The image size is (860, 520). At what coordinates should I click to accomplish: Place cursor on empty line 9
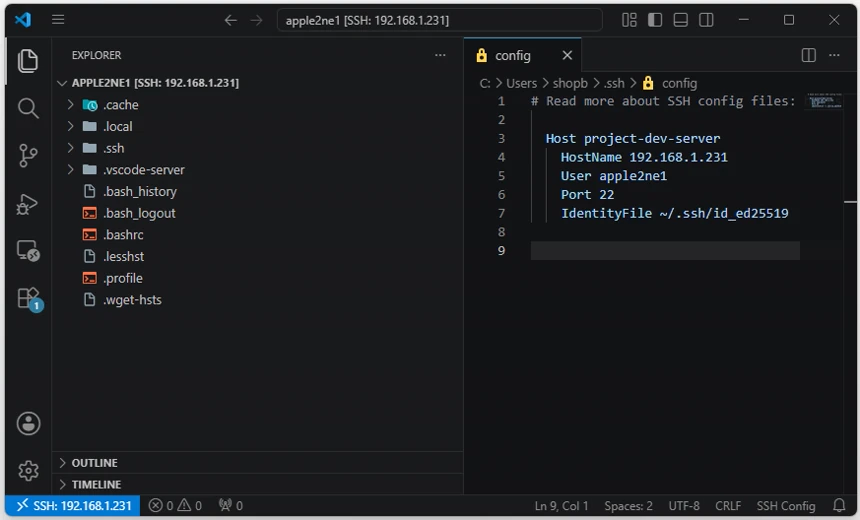[x=665, y=251]
